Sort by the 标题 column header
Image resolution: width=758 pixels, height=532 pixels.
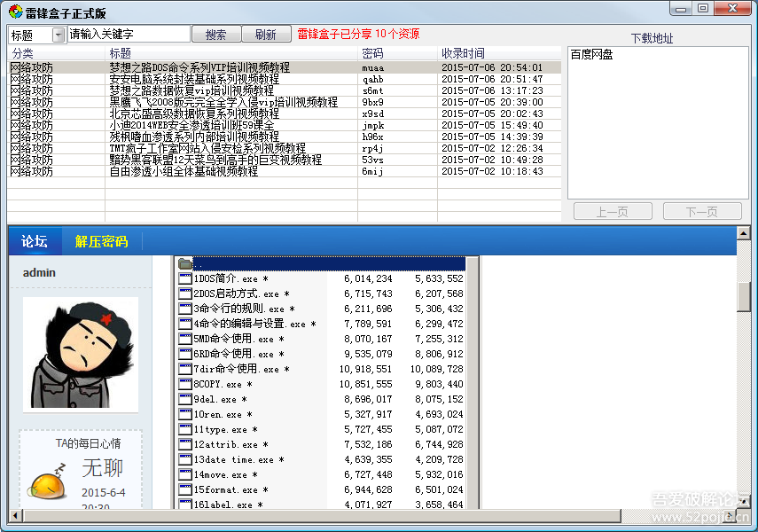[x=231, y=53]
